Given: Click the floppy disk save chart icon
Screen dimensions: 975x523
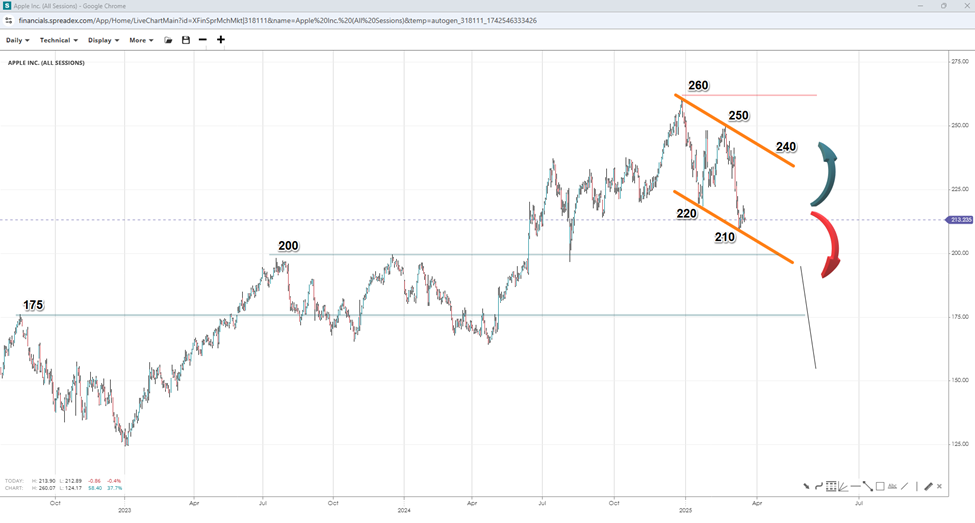Looking at the screenshot, I should [x=185, y=40].
